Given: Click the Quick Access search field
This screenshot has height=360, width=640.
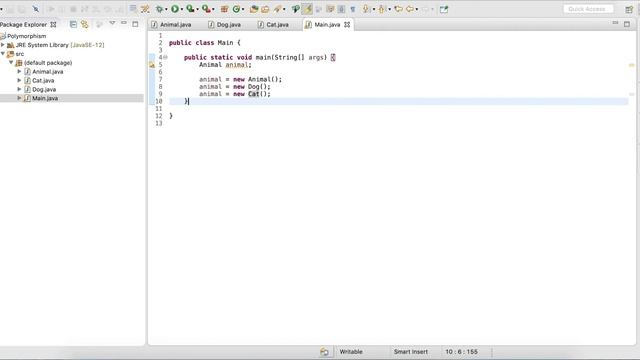Looking at the screenshot, I should 588,9.
